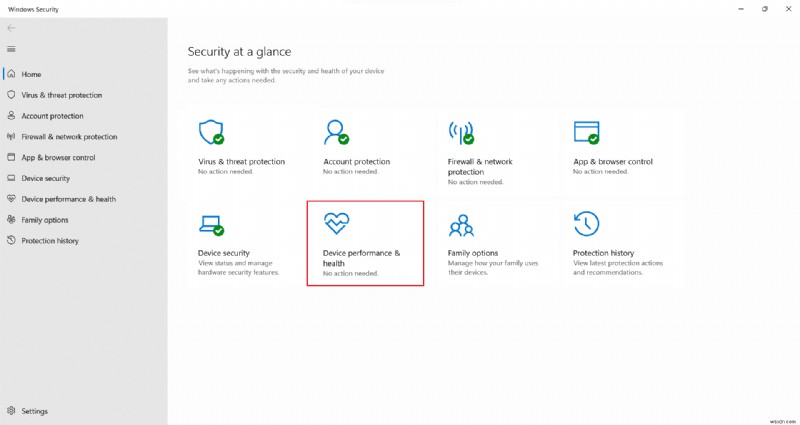Select Home in the sidebar
This screenshot has width=800, height=425.
[x=31, y=74]
